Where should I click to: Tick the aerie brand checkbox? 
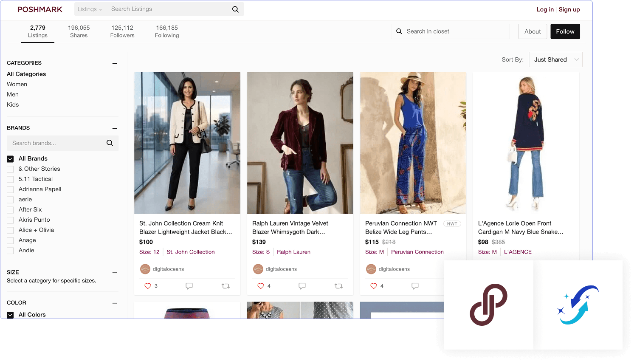click(10, 200)
